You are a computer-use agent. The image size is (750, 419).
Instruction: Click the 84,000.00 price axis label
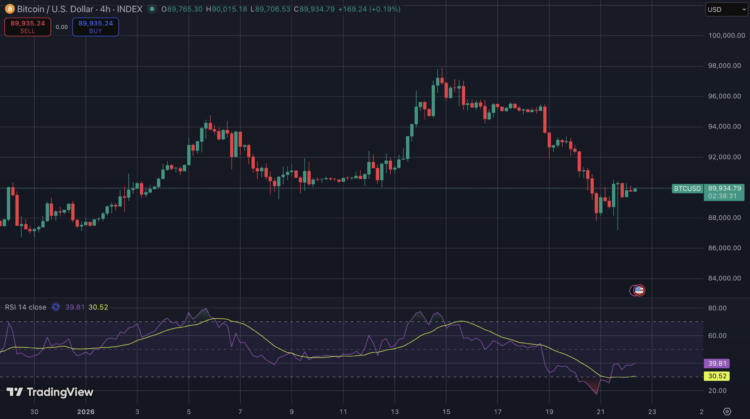pyautogui.click(x=726, y=278)
